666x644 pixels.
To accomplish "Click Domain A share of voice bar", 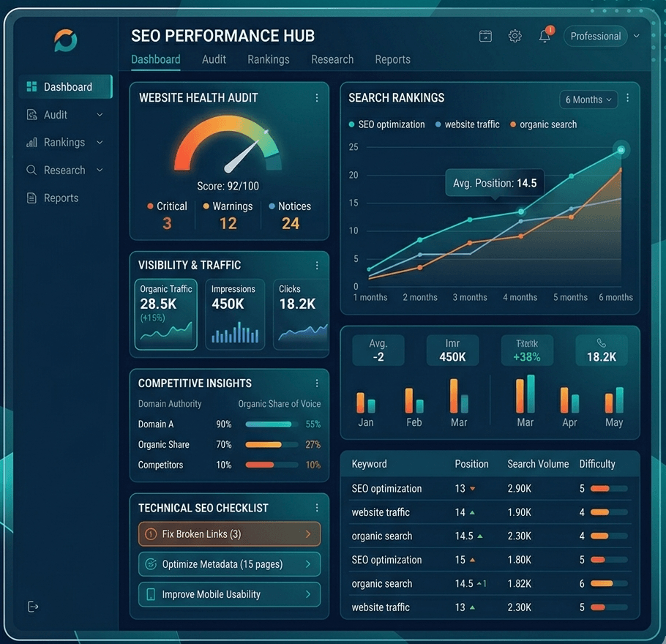I will pos(272,424).
